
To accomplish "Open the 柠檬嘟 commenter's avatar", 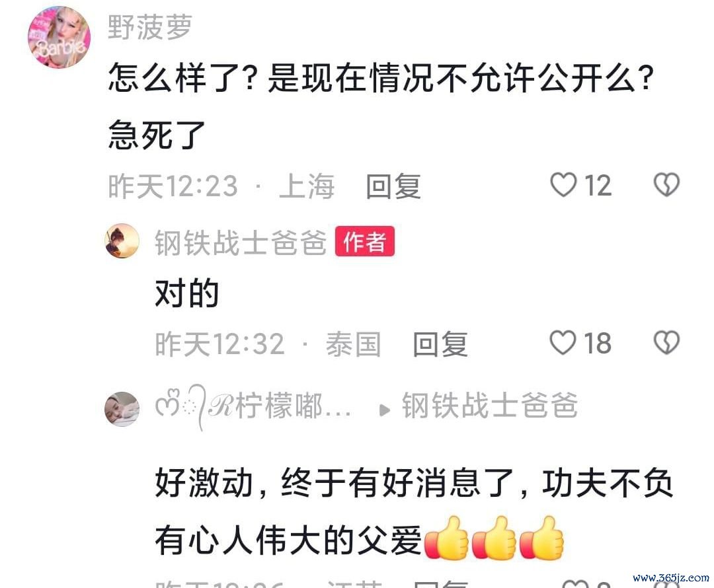I will click(122, 409).
